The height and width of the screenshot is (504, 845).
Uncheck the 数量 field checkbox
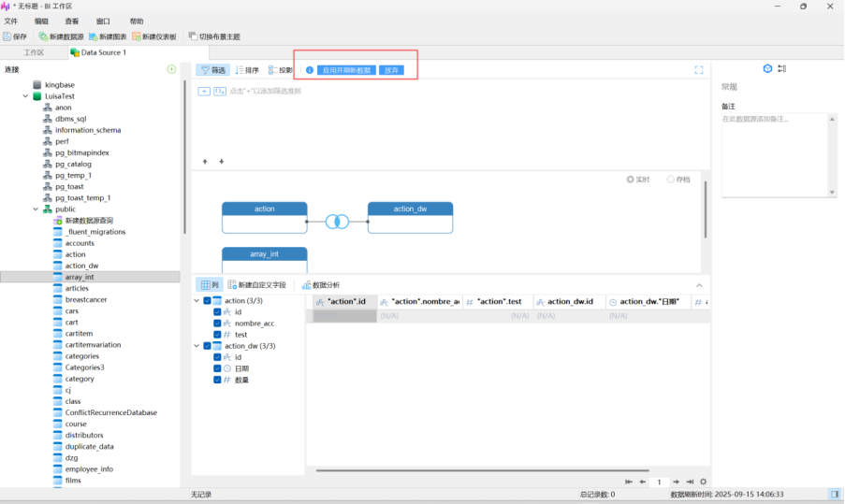pyautogui.click(x=217, y=380)
